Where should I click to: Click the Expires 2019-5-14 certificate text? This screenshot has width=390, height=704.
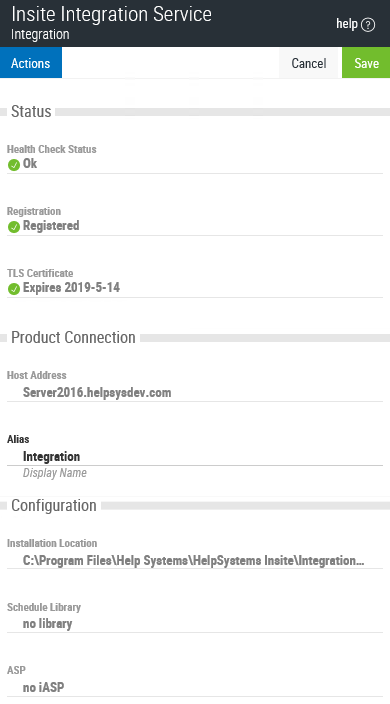click(x=71, y=288)
